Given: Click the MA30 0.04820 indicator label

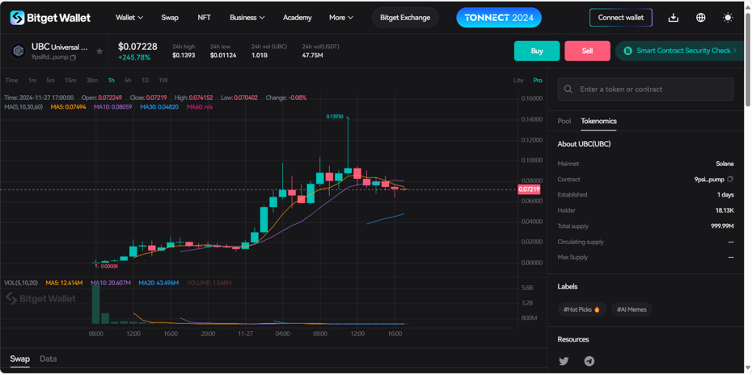Looking at the screenshot, I should tap(159, 107).
